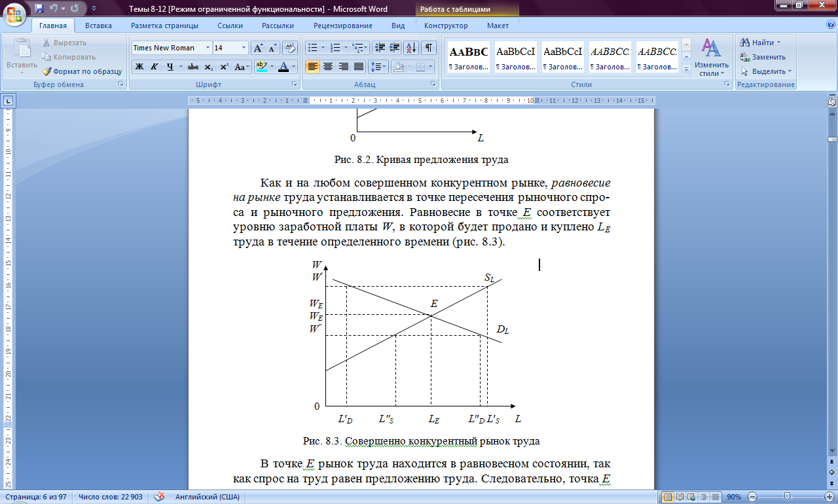
Task: Apply strikethrough formatting
Action: coord(192,67)
